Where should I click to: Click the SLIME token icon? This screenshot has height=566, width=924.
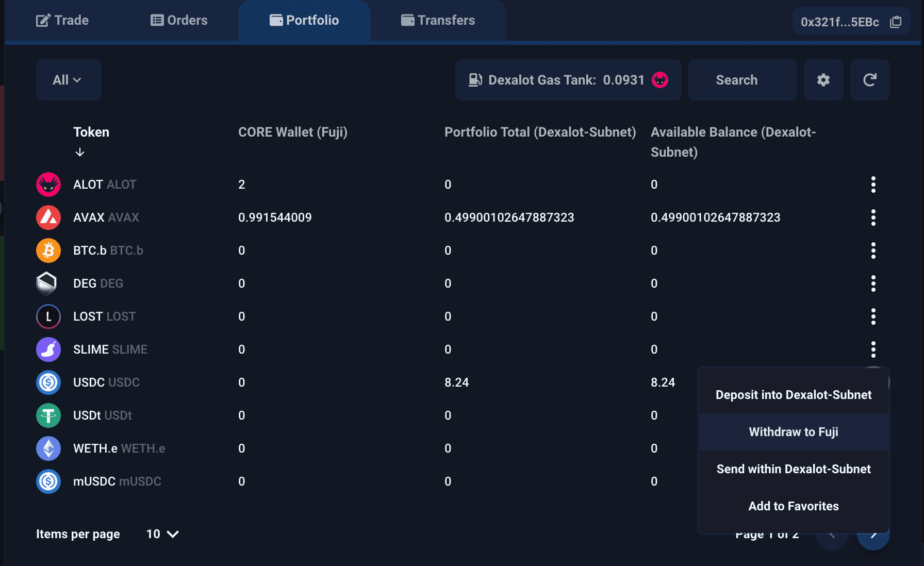coord(48,349)
